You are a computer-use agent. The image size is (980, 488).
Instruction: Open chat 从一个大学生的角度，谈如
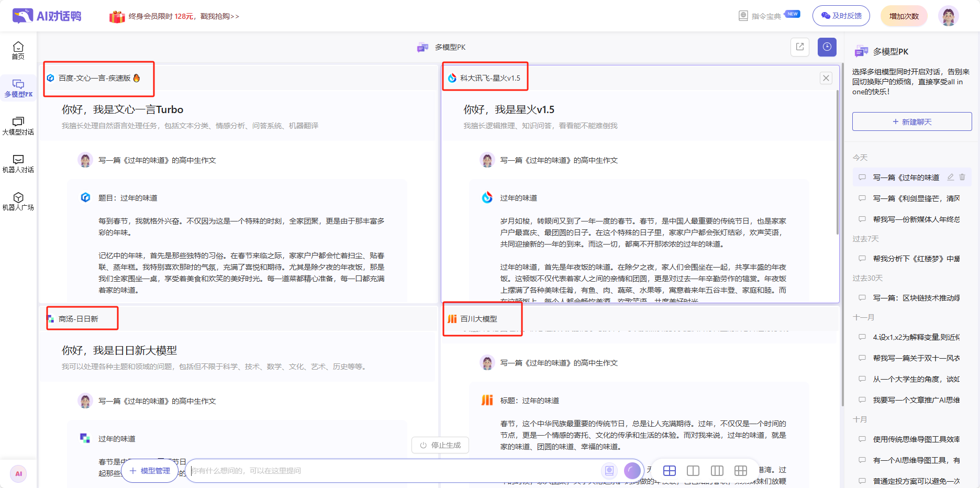tap(912, 379)
